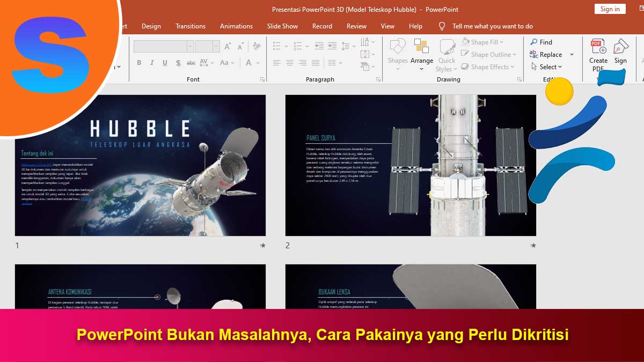Open the View tab

[x=387, y=26]
